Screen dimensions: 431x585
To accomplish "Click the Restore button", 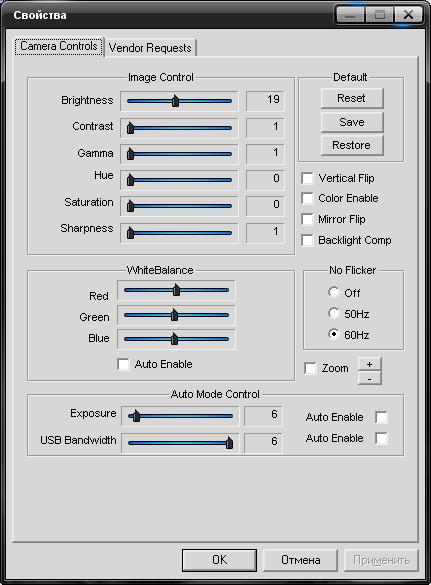I will [x=352, y=145].
